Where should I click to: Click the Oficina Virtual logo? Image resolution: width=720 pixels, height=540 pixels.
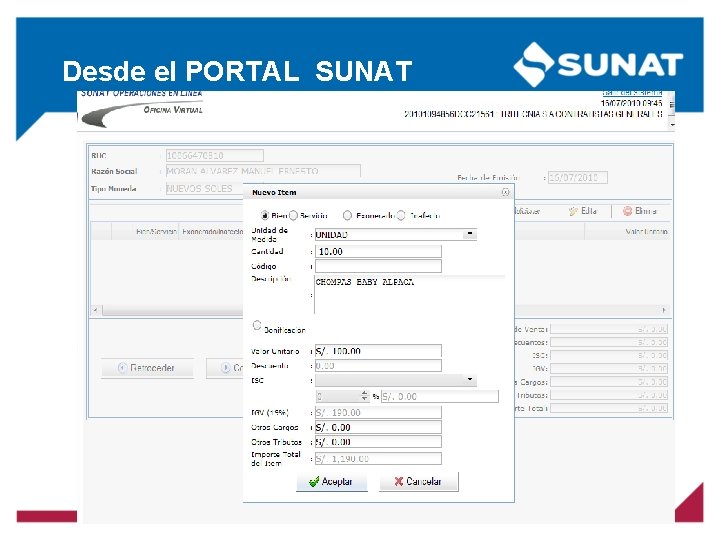tap(142, 110)
